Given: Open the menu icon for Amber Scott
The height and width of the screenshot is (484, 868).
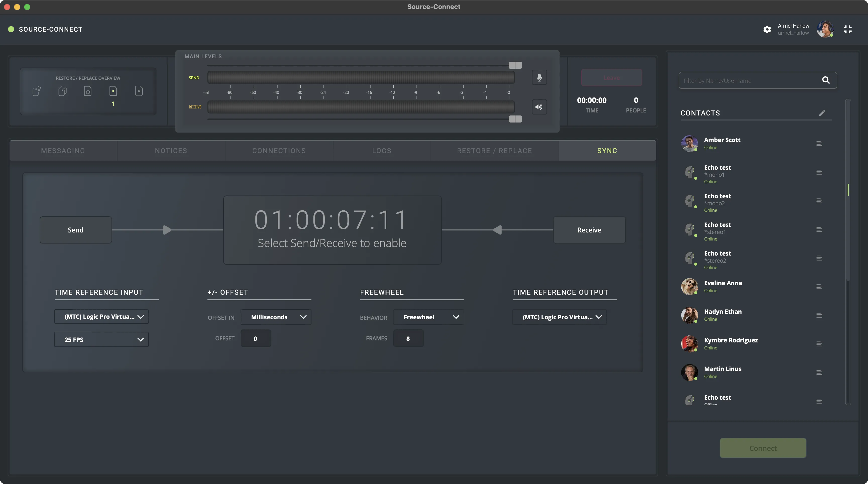Looking at the screenshot, I should (819, 144).
